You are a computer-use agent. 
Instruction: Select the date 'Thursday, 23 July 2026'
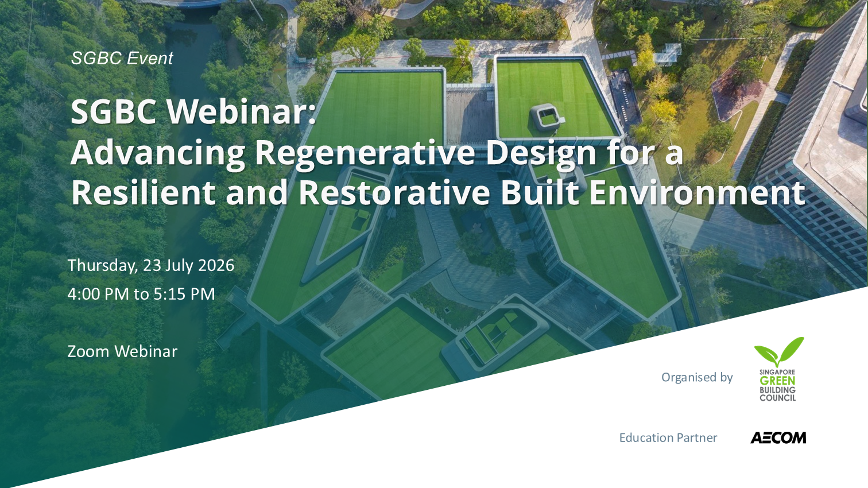(151, 265)
